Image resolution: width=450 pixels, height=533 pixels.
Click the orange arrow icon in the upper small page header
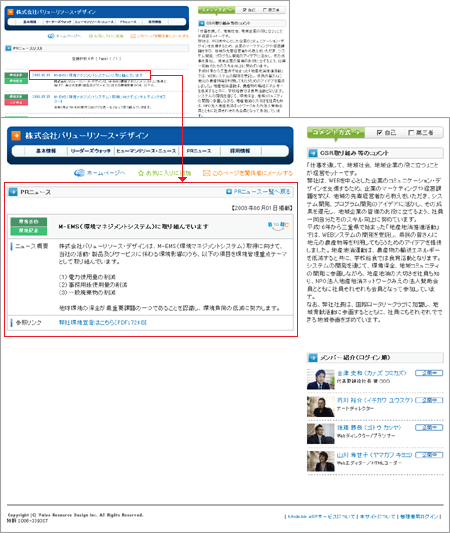point(10,12)
